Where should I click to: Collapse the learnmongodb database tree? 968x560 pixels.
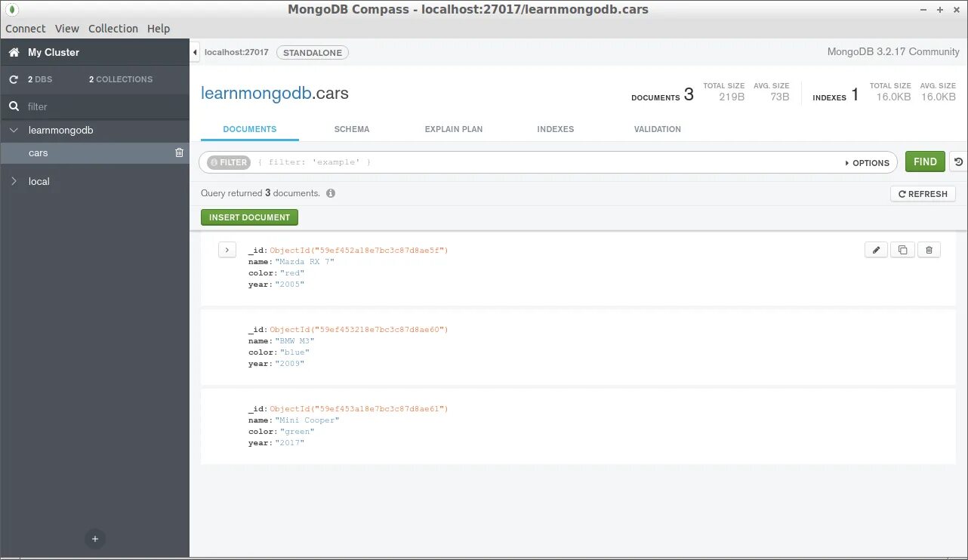pos(14,130)
